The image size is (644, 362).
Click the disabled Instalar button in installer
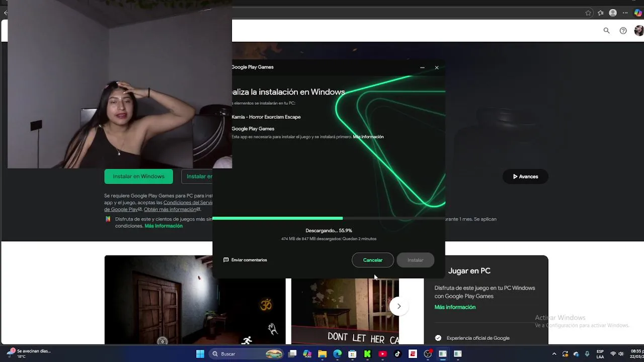click(415, 260)
